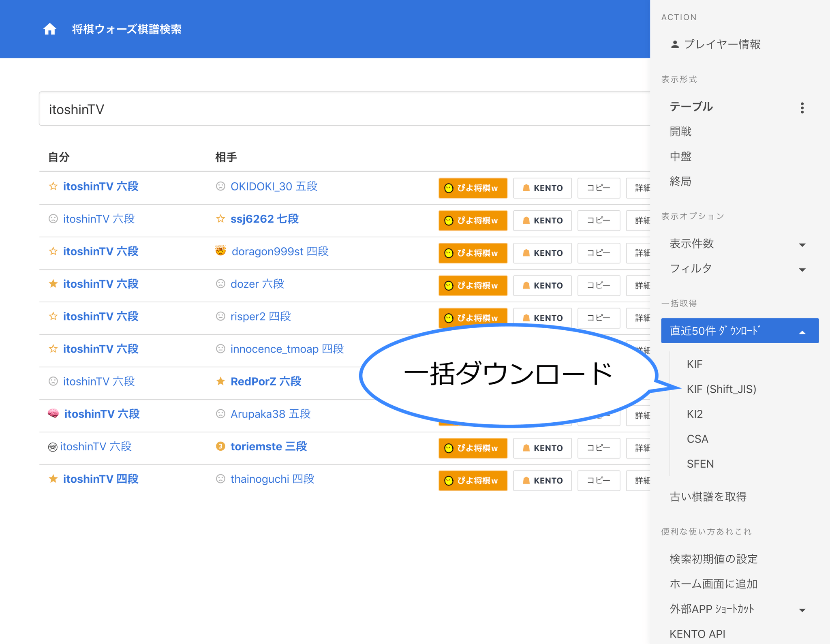This screenshot has width=830, height=644.
Task: Open opponent link RedPorZ 六段
Action: (266, 381)
